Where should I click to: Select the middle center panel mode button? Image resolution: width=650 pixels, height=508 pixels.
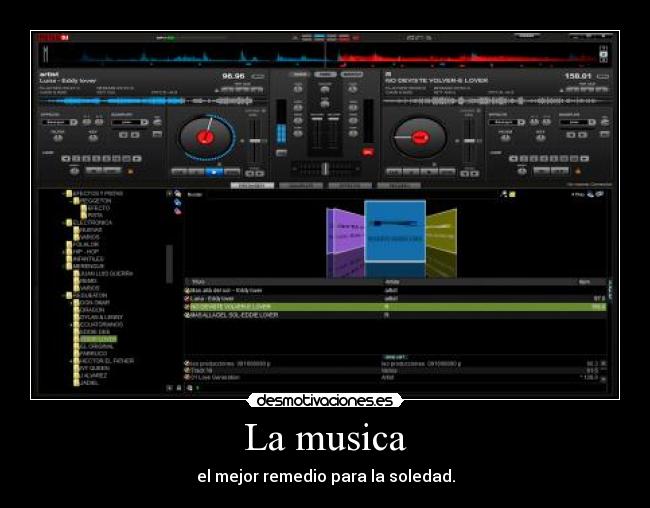pos(325,75)
